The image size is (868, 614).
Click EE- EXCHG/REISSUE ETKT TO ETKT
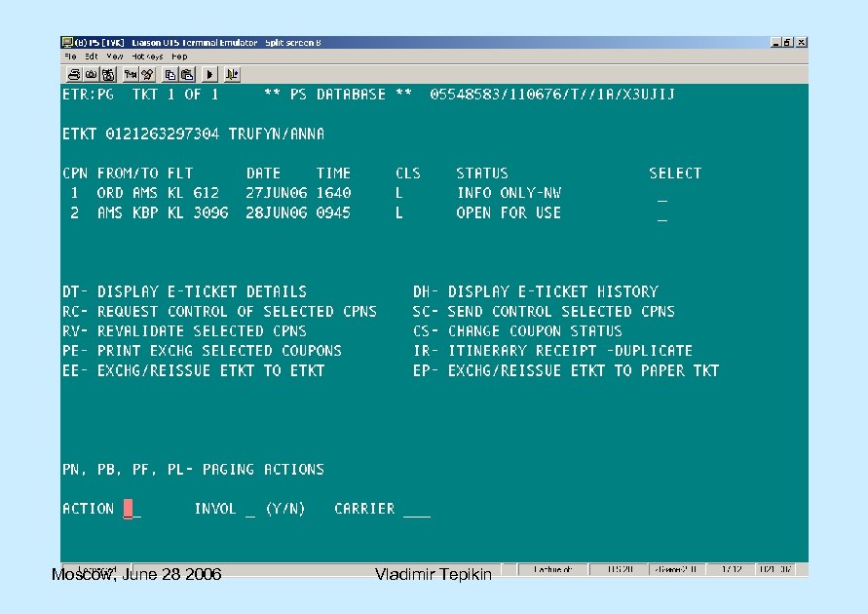tap(193, 371)
